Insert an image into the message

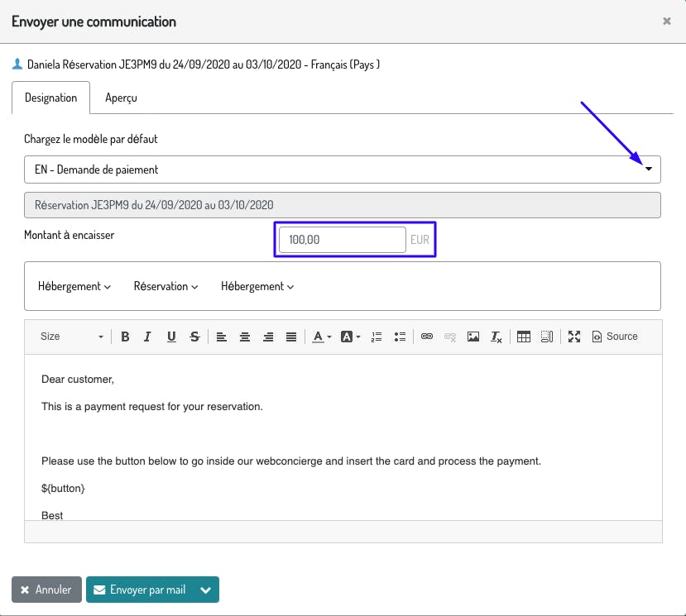coord(473,337)
